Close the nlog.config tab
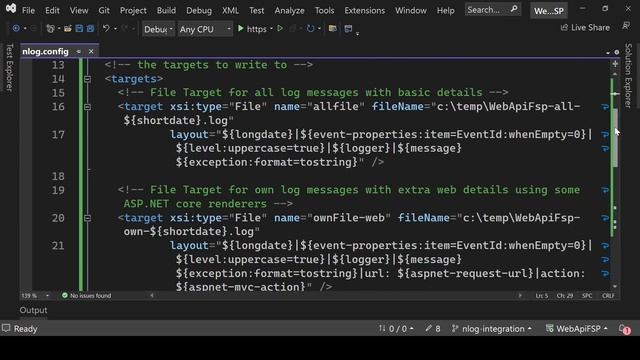 91,51
